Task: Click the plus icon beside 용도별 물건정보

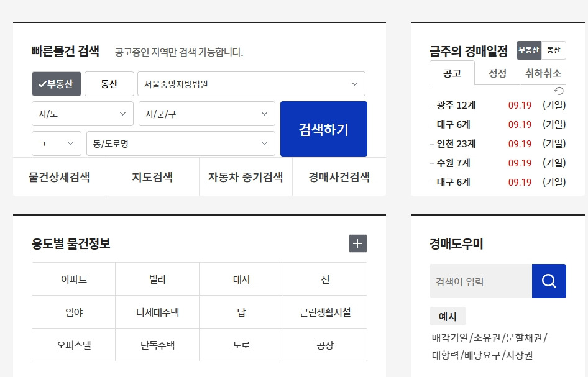Action: pyautogui.click(x=358, y=243)
